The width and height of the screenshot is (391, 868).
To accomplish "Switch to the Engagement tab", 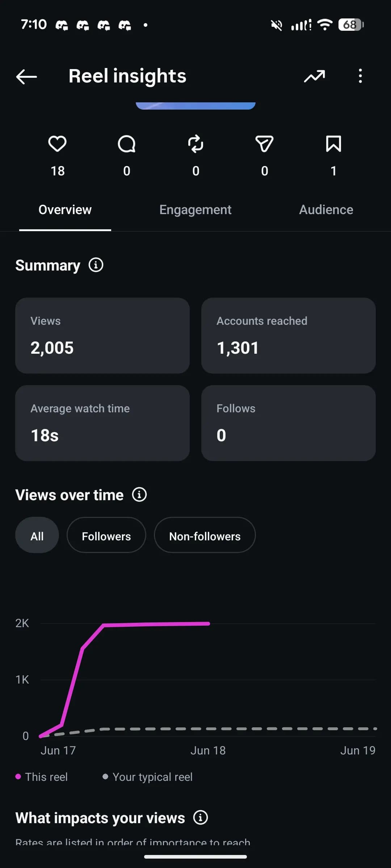I will [x=195, y=210].
